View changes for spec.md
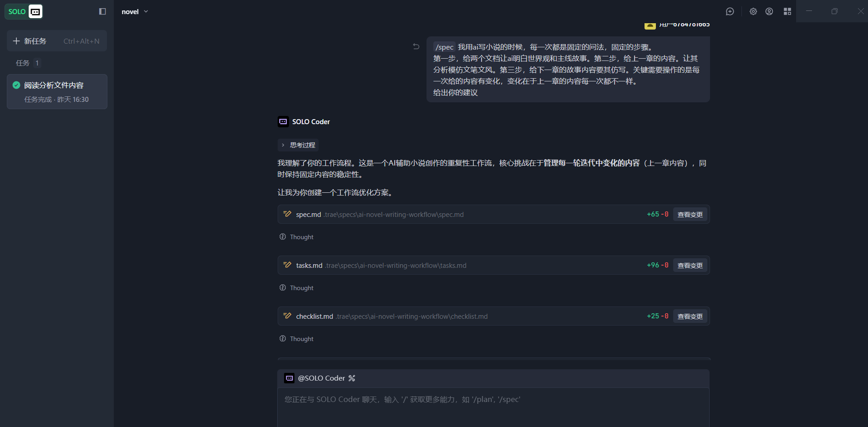This screenshot has height=427, width=868. click(x=690, y=215)
